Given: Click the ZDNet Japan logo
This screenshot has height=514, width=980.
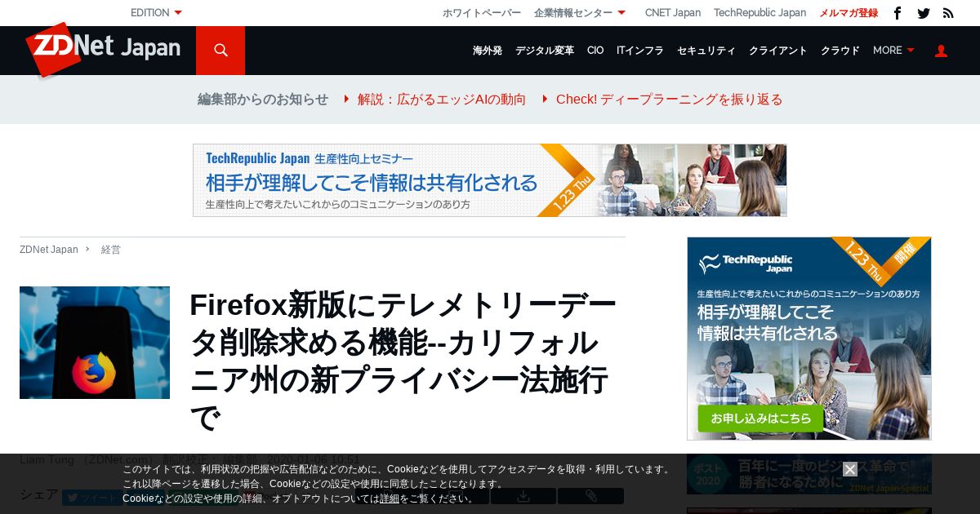Looking at the screenshot, I should (103, 49).
